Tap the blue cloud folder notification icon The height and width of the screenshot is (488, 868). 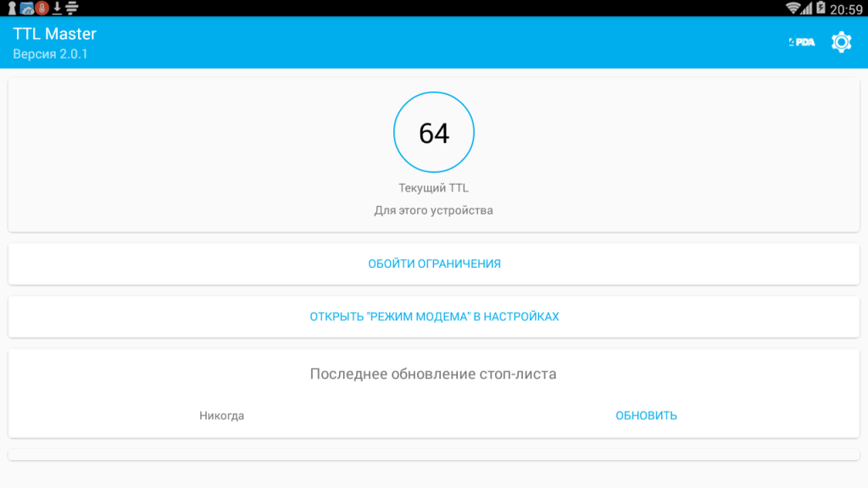point(26,8)
